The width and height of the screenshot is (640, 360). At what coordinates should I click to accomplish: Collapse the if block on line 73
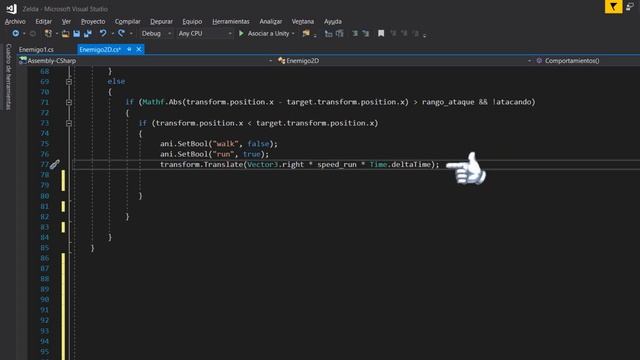69,123
